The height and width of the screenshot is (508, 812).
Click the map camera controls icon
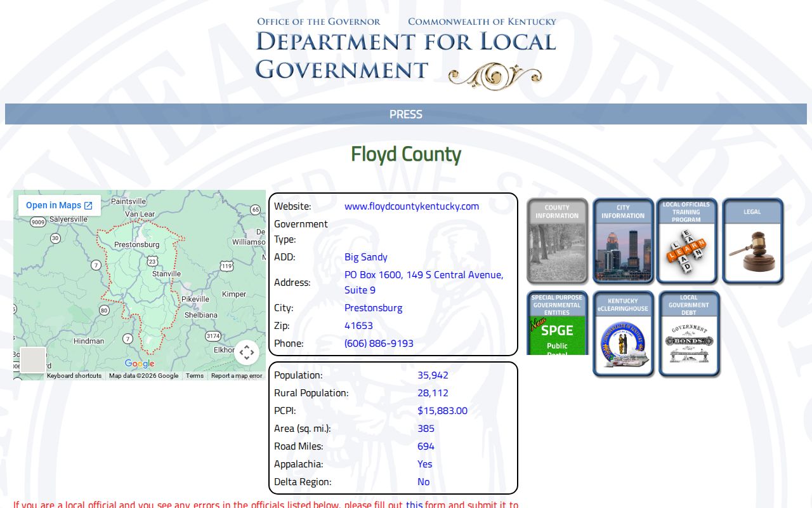(247, 352)
